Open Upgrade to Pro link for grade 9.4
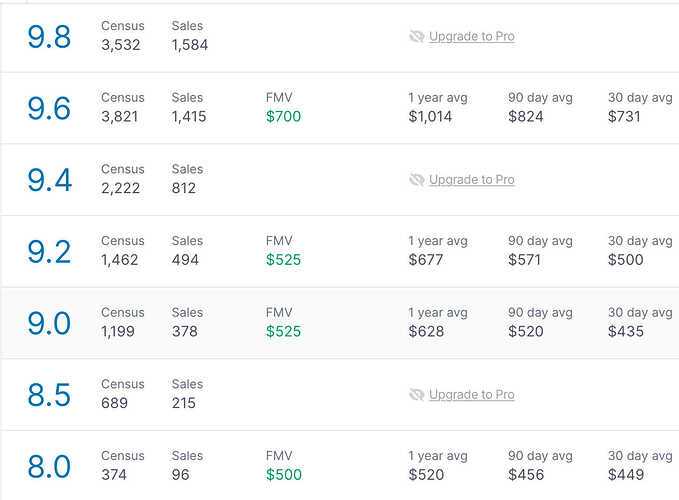 coord(472,180)
